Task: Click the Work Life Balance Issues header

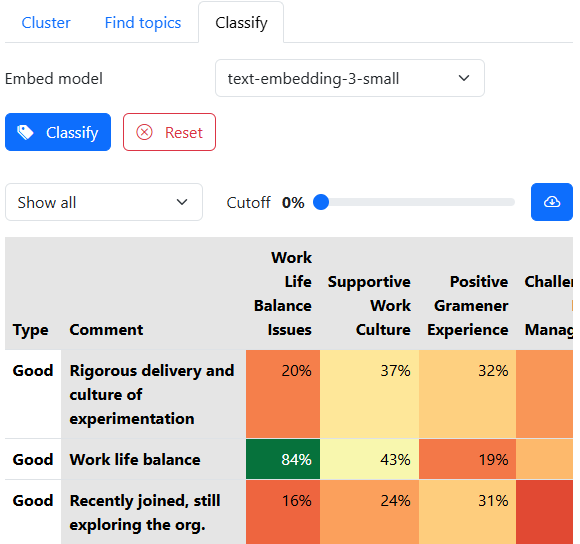Action: tap(283, 294)
